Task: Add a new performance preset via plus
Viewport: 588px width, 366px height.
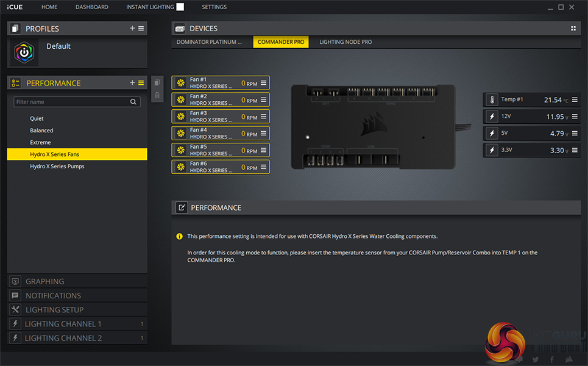Action: pos(132,82)
